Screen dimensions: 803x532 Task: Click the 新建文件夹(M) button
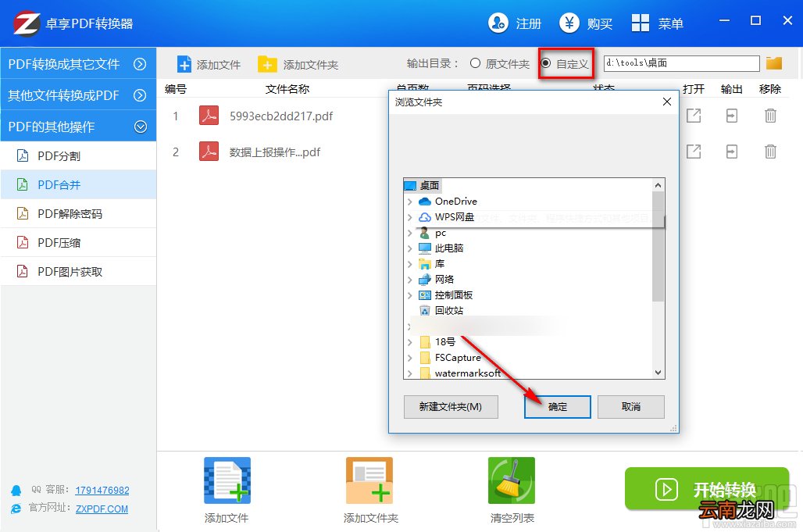click(x=451, y=406)
